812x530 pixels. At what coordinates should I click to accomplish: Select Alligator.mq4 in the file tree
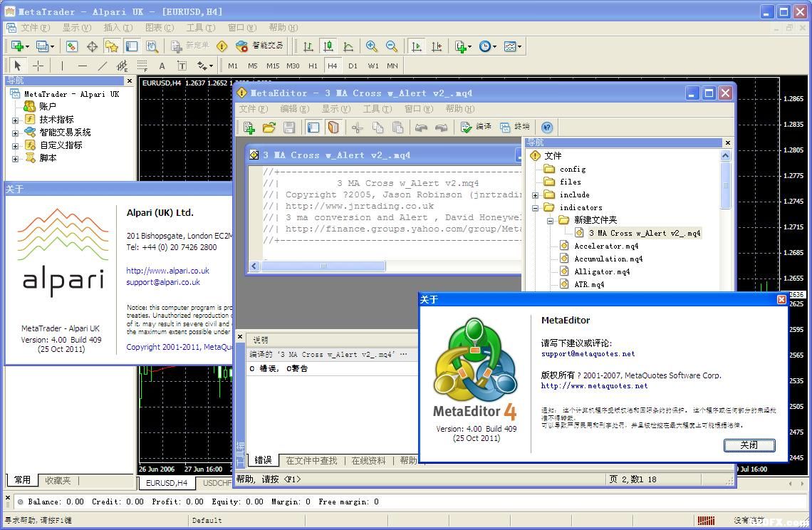[x=602, y=271]
